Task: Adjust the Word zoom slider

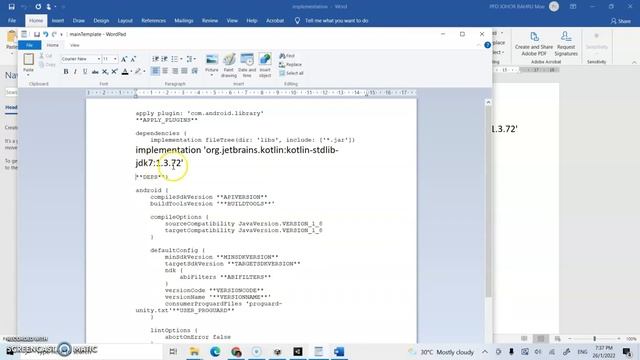Action: point(594,338)
